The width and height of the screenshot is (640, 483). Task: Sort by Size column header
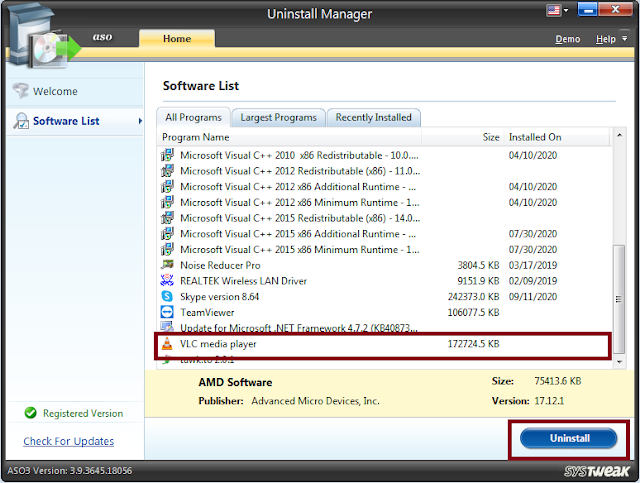tap(463, 137)
